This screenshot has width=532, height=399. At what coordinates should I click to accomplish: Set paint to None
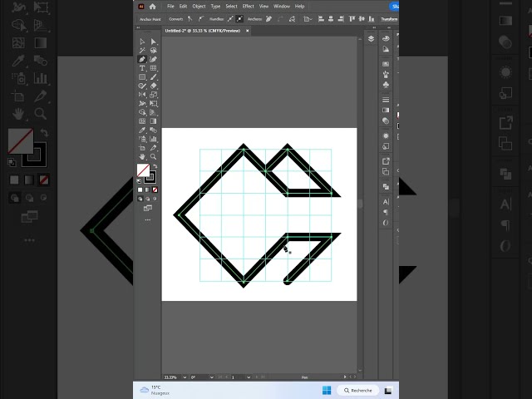[x=155, y=190]
